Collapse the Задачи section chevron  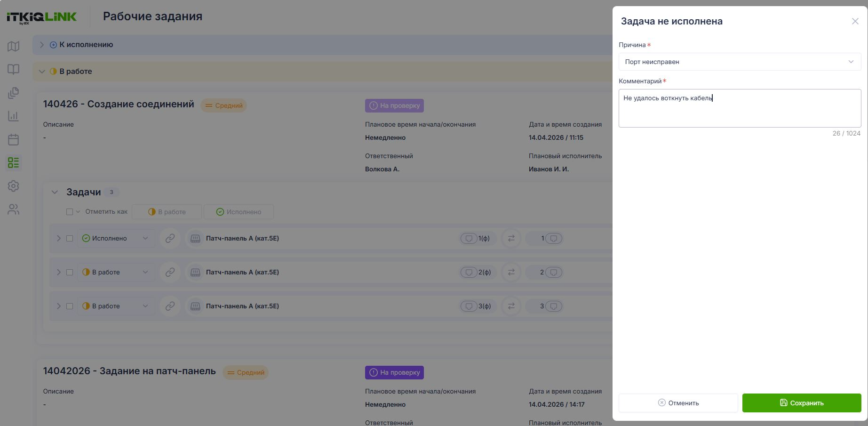55,192
